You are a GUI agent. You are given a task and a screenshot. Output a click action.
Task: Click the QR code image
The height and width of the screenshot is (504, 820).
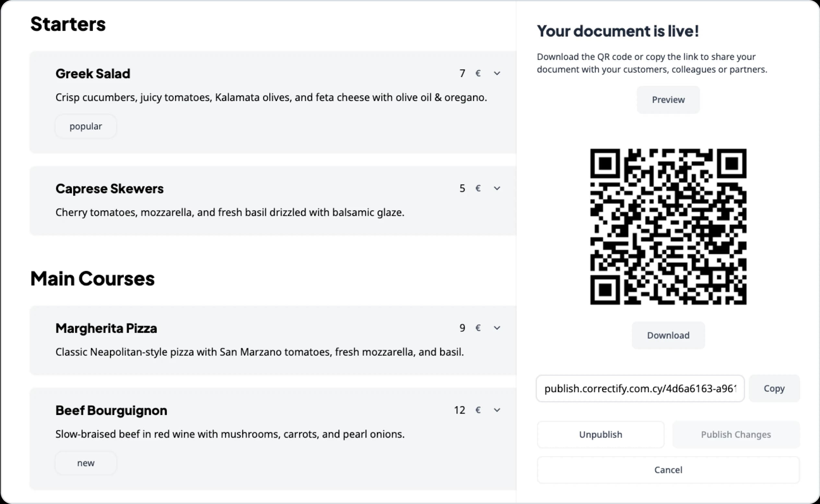pyautogui.click(x=668, y=226)
